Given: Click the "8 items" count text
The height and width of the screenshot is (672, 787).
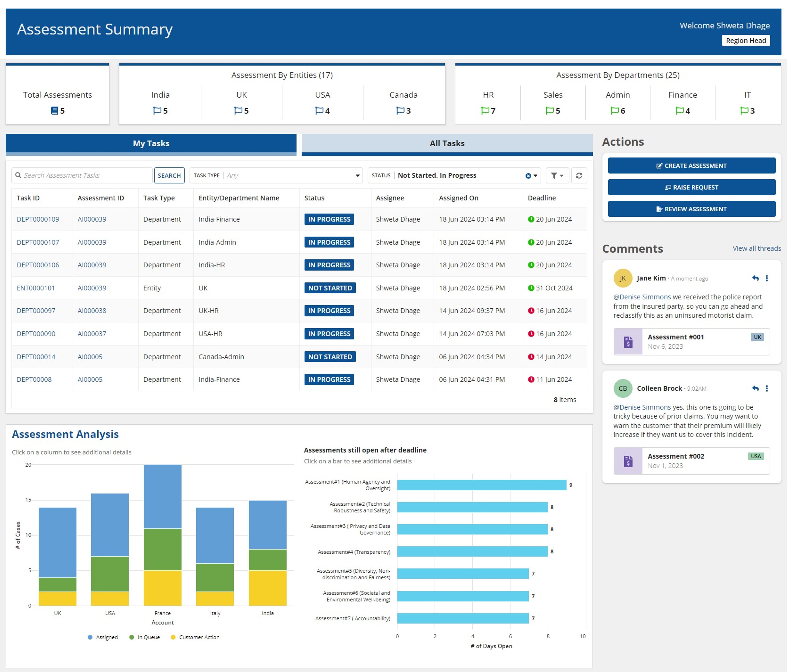Looking at the screenshot, I should tap(565, 400).
